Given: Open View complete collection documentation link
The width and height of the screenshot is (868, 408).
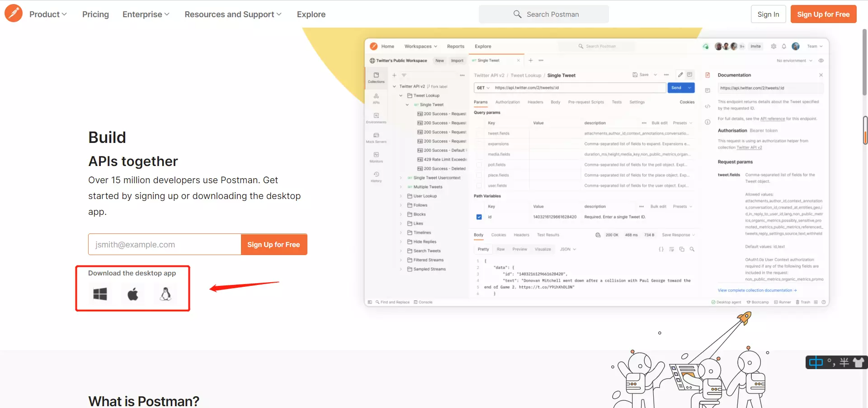Looking at the screenshot, I should 757,290.
